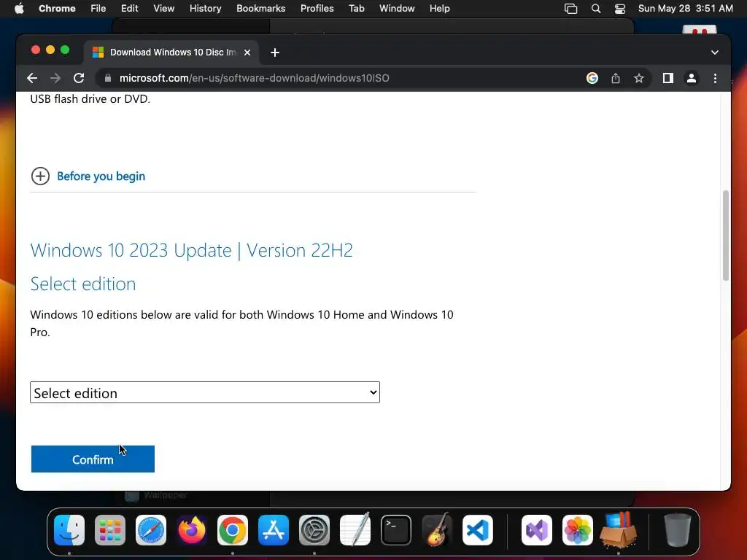This screenshot has width=747, height=560.
Task: Click the lock icon in address bar
Action: [x=108, y=78]
